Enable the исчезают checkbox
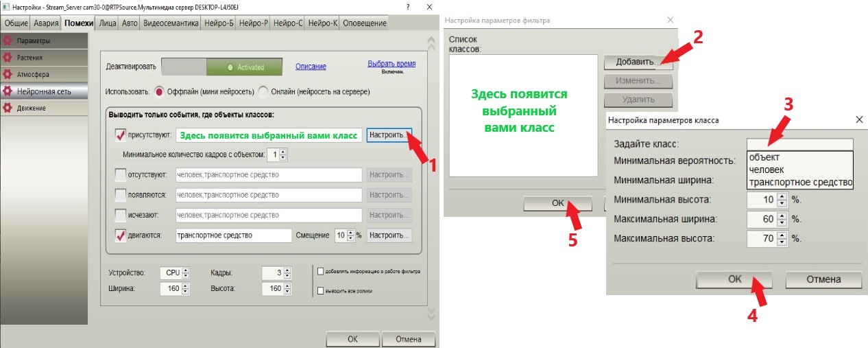This screenshot has width=868, height=348. click(x=121, y=215)
